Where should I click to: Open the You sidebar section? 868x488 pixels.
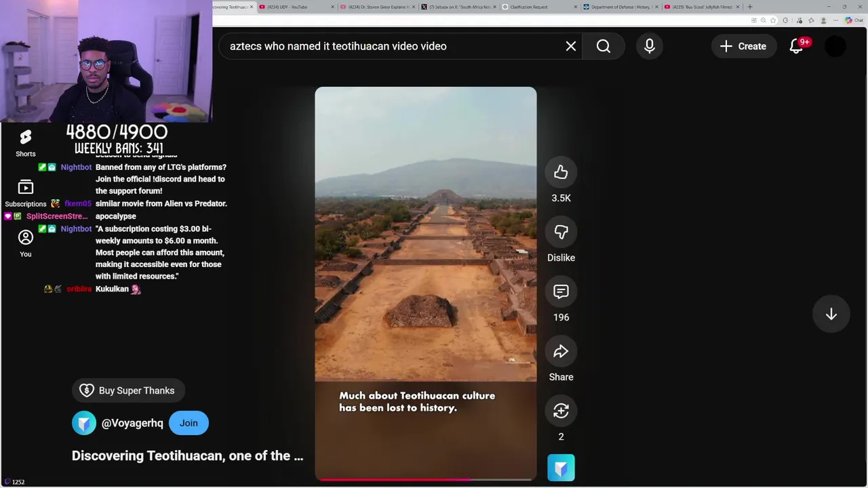(x=26, y=243)
